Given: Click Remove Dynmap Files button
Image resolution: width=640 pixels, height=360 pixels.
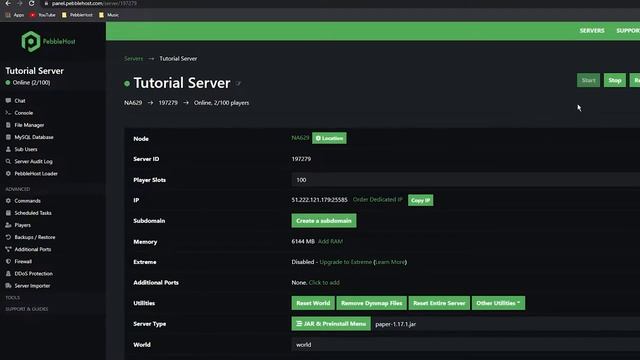Looking at the screenshot, I should point(371,303).
